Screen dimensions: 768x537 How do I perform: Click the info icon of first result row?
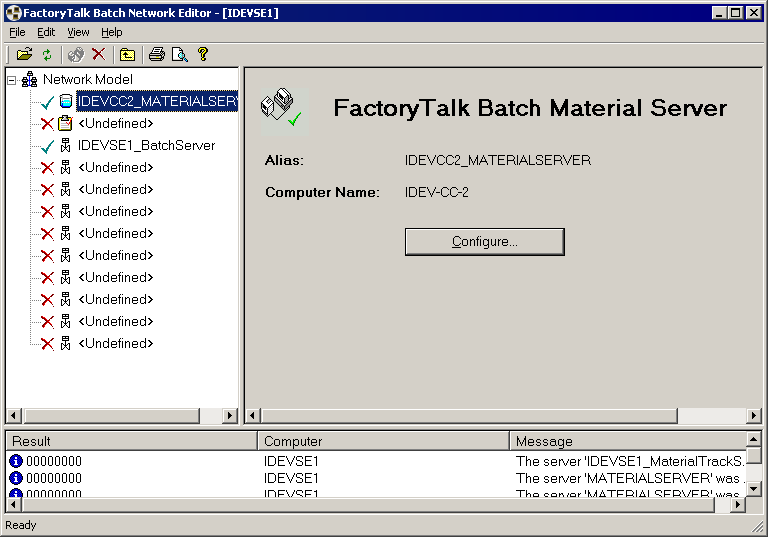[x=16, y=461]
